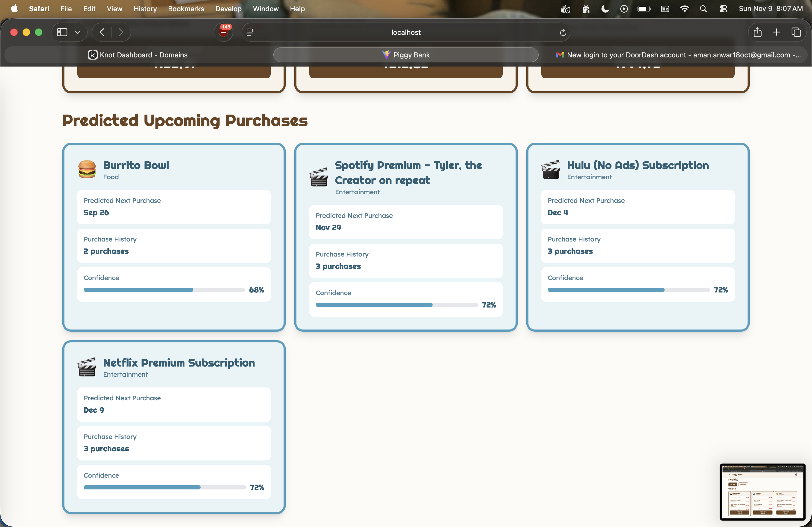Go back with the browser back arrow
The image size is (812, 527).
[102, 32]
